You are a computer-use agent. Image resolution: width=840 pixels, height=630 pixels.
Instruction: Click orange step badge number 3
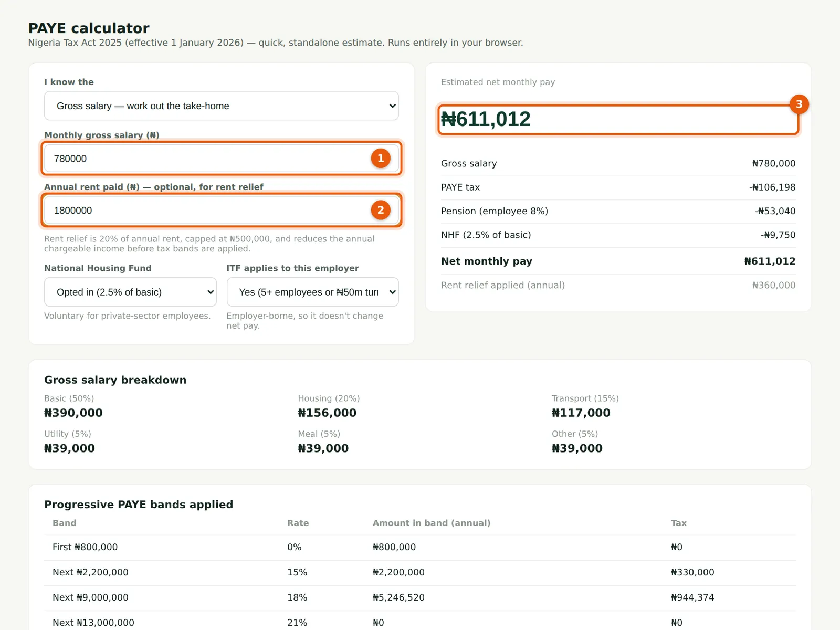click(799, 104)
